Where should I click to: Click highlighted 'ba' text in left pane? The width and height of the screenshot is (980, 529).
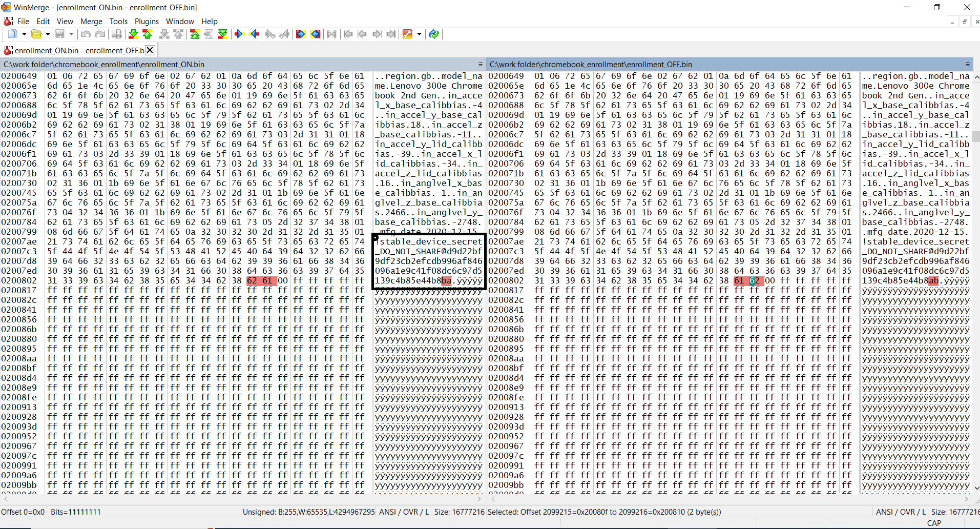pyautogui.click(x=447, y=281)
